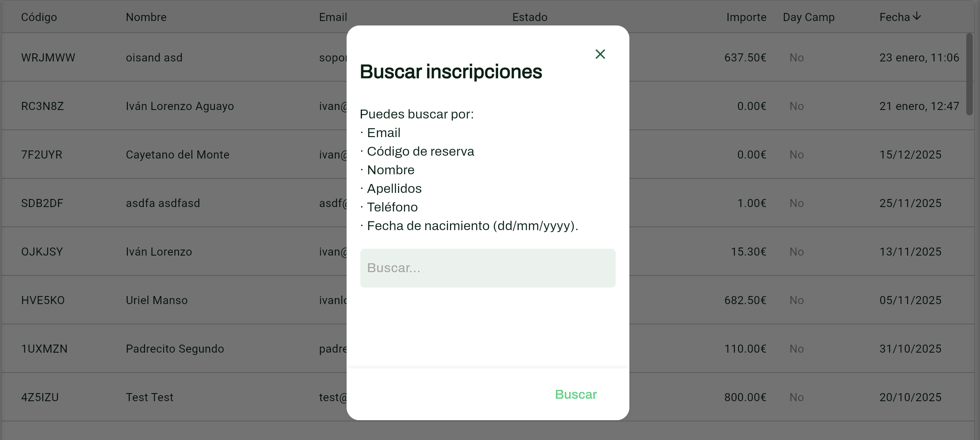Screen dimensions: 980x440
Task: Click booking code SDB2DF
Action: click(42, 203)
